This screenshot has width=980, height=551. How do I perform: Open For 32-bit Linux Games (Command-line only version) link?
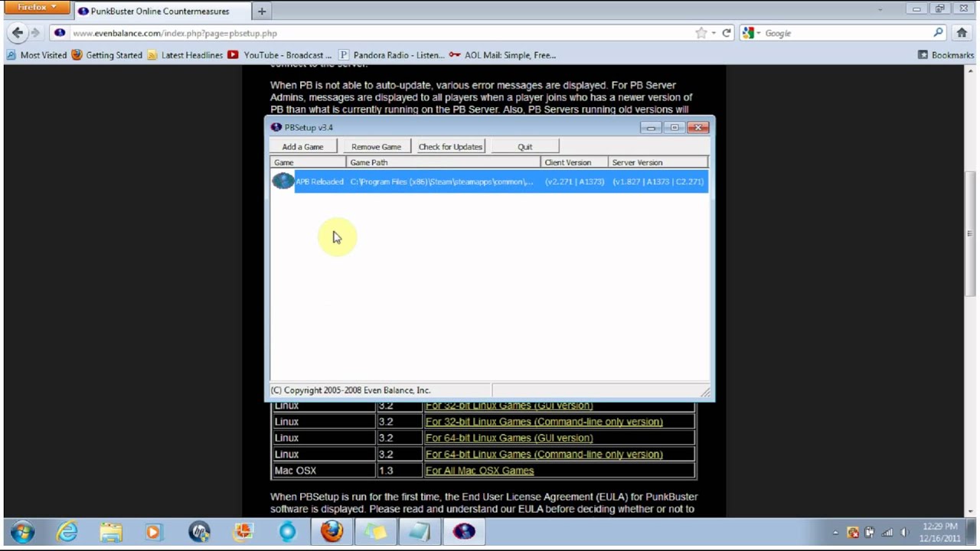pyautogui.click(x=544, y=422)
